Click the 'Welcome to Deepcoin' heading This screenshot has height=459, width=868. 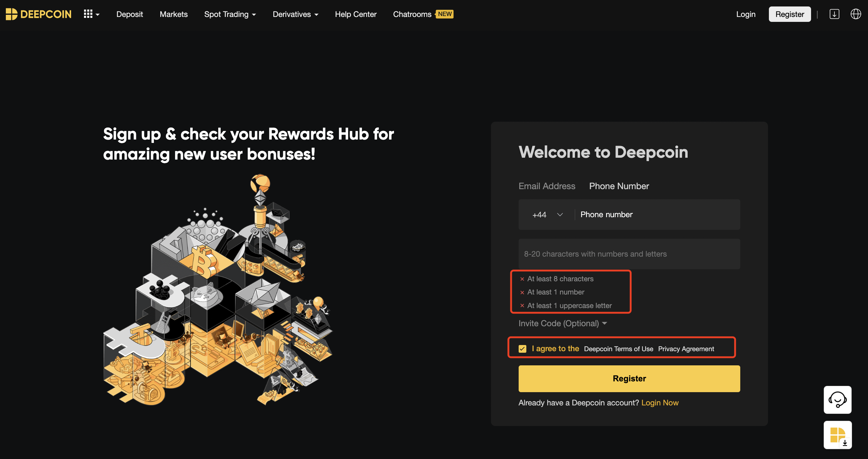click(603, 152)
